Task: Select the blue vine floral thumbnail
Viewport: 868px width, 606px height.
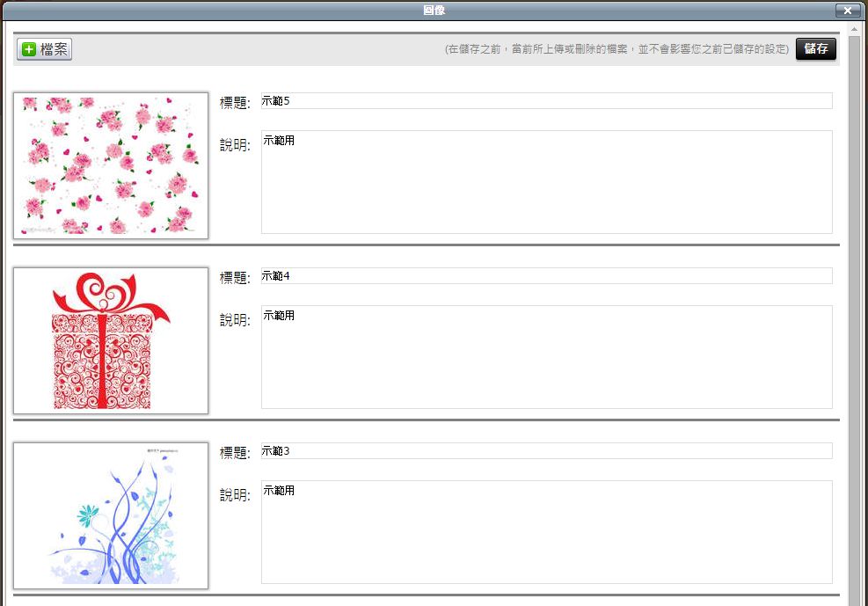Action: click(111, 515)
